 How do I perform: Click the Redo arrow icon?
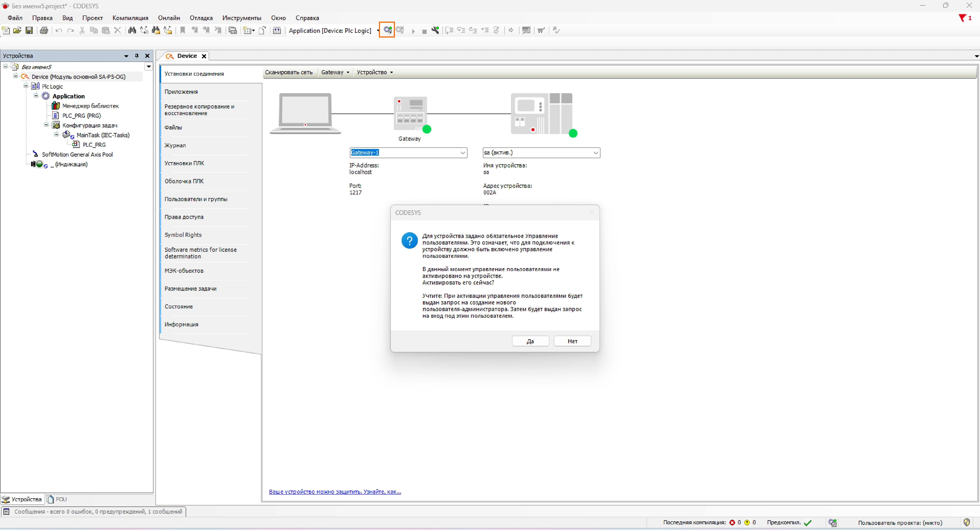pyautogui.click(x=70, y=30)
